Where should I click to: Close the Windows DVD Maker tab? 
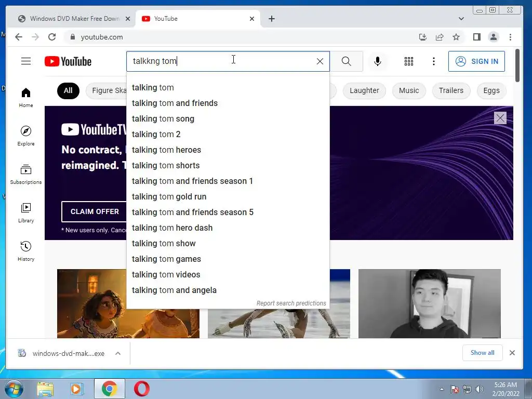[x=128, y=19]
